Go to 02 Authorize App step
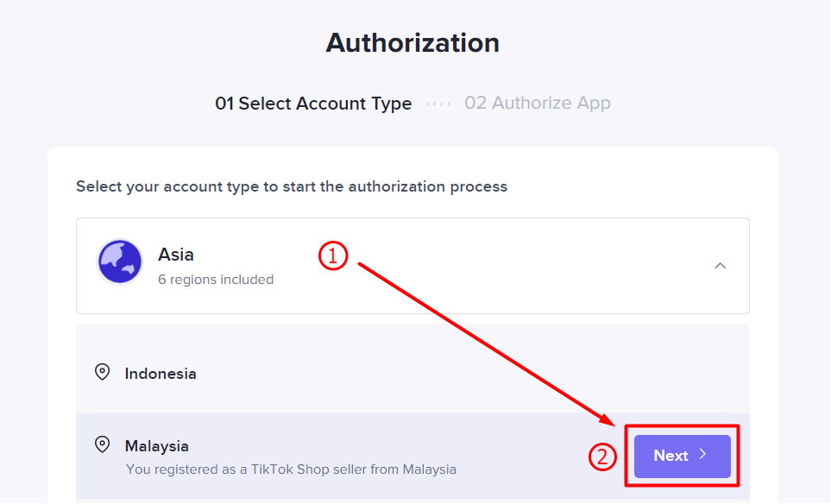The width and height of the screenshot is (831, 504). [x=538, y=103]
